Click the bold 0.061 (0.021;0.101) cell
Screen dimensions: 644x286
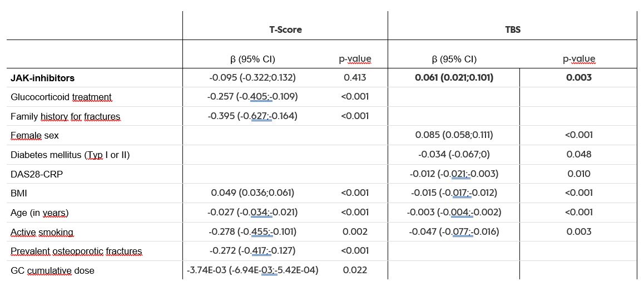click(x=454, y=78)
